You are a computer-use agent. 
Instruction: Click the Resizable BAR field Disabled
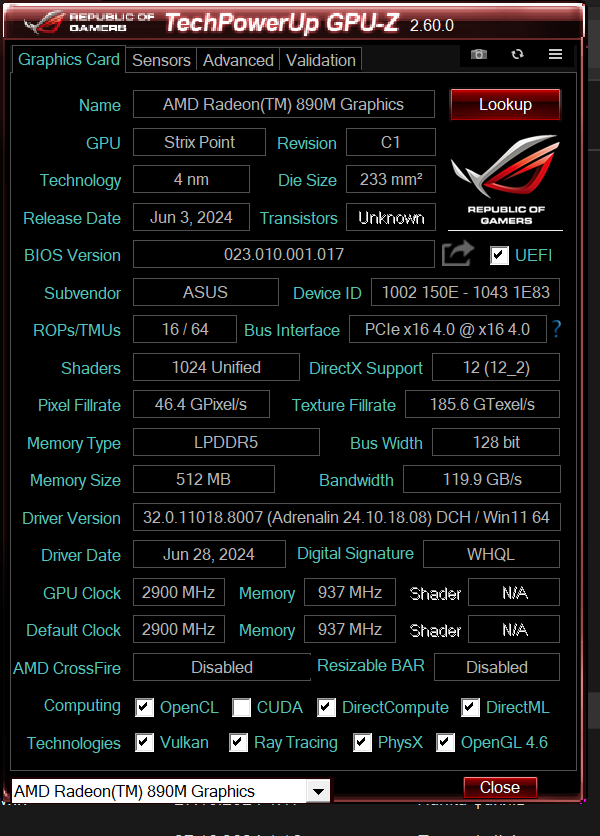(x=497, y=667)
